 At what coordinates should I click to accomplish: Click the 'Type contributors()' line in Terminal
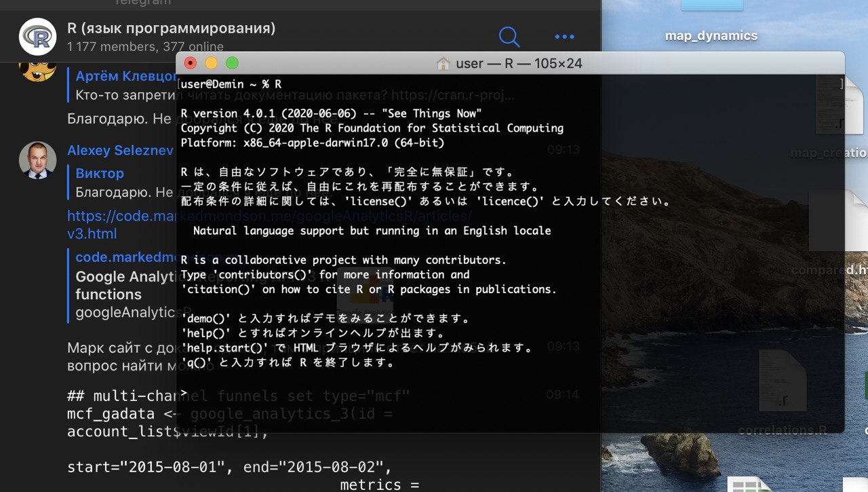[325, 274]
